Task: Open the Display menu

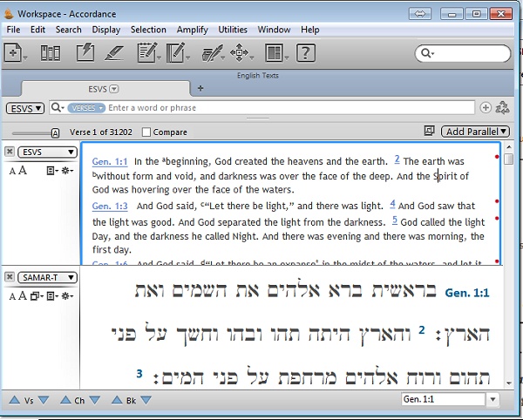Action: (x=106, y=30)
